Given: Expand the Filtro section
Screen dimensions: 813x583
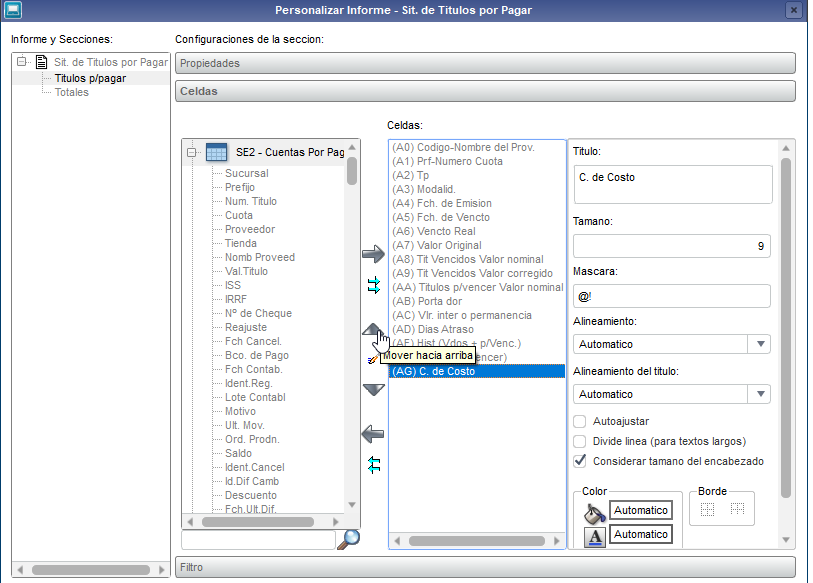Looking at the screenshot, I should [485, 567].
